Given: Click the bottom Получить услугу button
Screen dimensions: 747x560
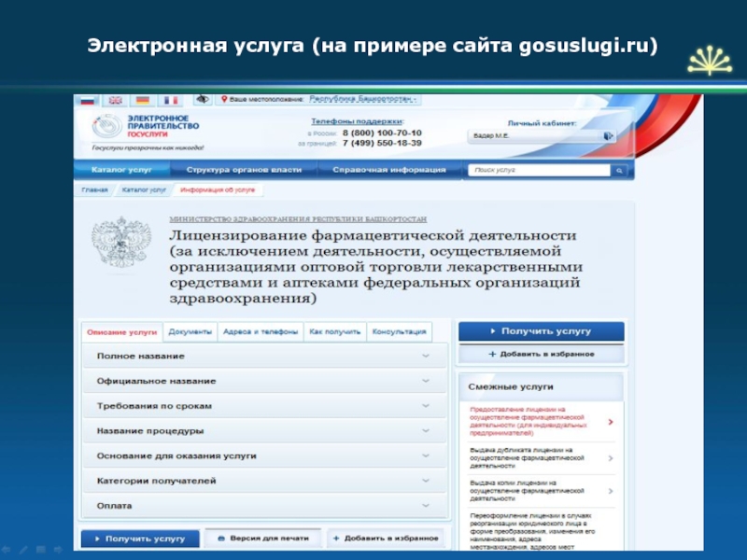Looking at the screenshot, I should coord(140,539).
